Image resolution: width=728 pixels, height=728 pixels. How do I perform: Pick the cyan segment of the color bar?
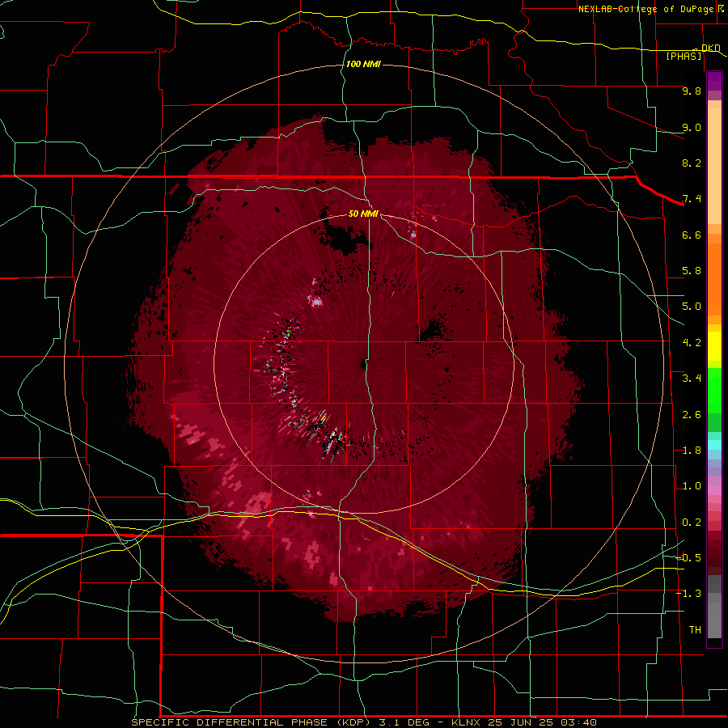714,445
